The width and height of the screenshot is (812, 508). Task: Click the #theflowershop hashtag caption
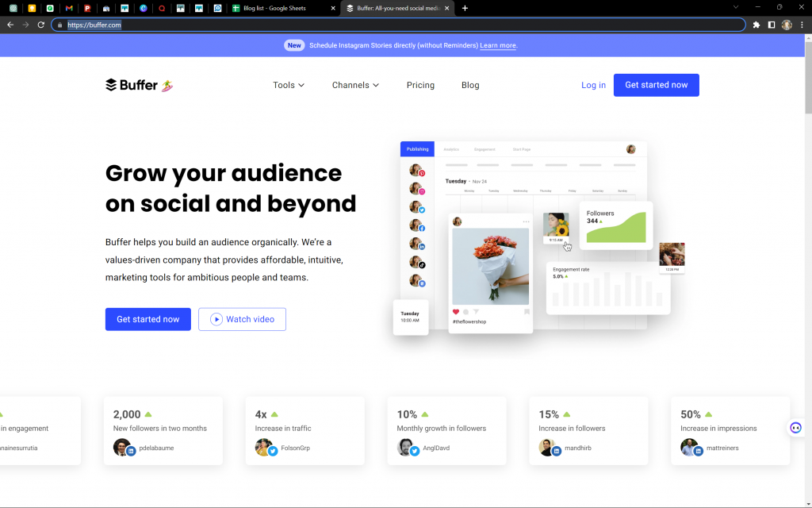pyautogui.click(x=469, y=322)
